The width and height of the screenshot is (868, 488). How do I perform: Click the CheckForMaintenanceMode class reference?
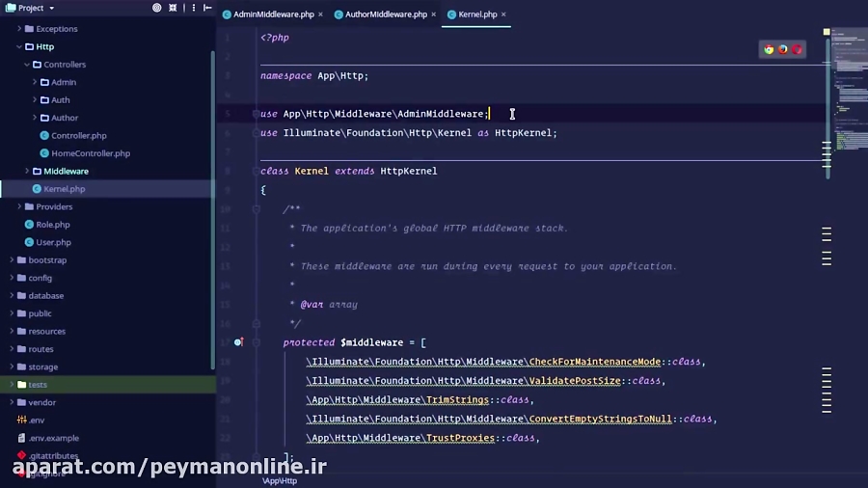pyautogui.click(x=595, y=362)
